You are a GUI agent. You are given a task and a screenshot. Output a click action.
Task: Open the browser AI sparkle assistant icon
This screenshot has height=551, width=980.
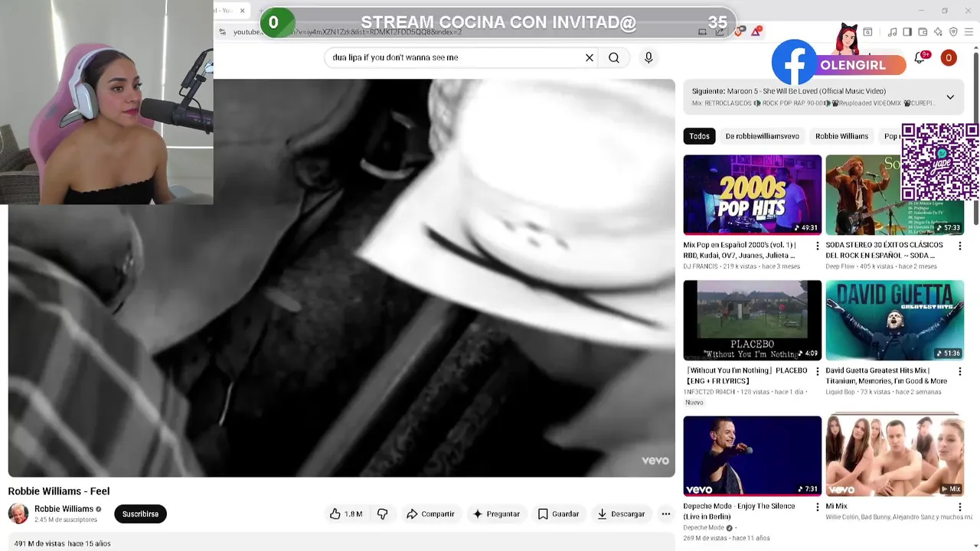(938, 32)
